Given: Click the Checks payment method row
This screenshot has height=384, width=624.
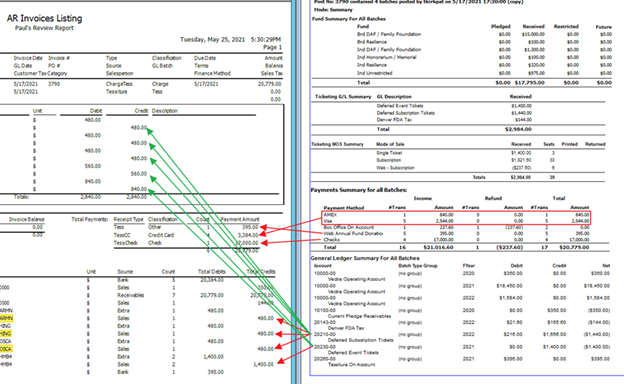Looking at the screenshot, I should pyautogui.click(x=456, y=240).
